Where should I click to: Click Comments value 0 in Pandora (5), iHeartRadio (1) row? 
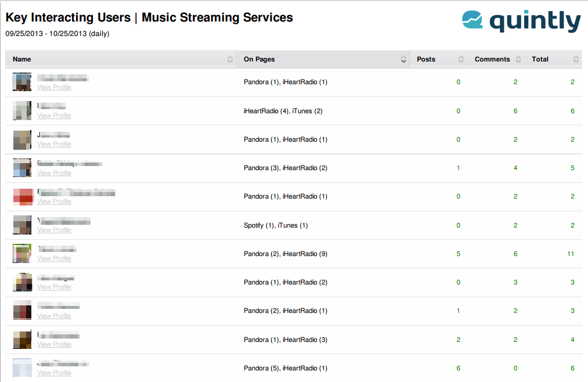coord(515,368)
